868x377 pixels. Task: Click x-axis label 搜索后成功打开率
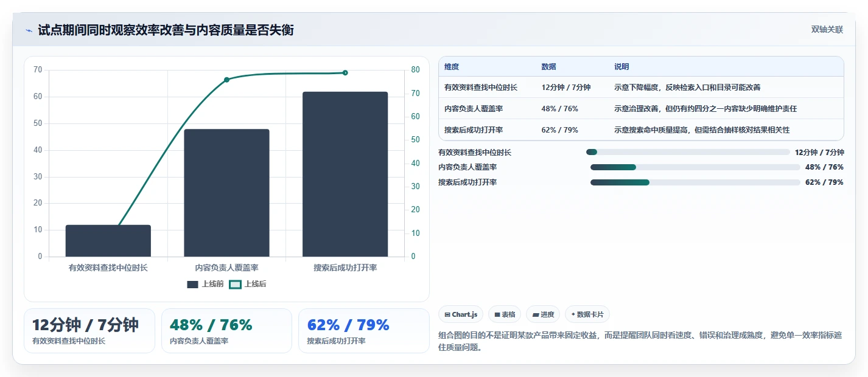345,268
